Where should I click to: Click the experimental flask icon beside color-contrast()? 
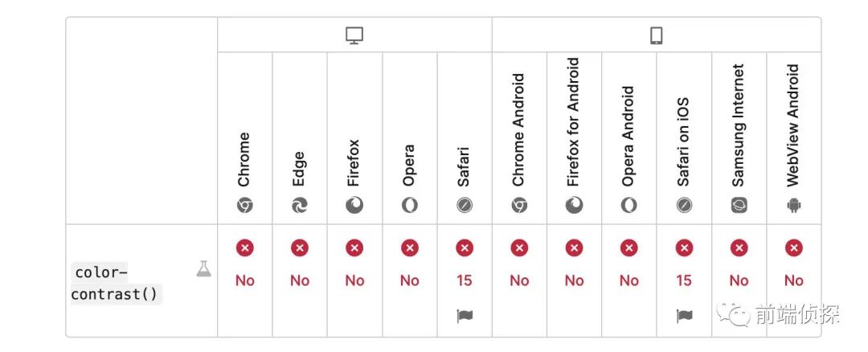tap(203, 269)
